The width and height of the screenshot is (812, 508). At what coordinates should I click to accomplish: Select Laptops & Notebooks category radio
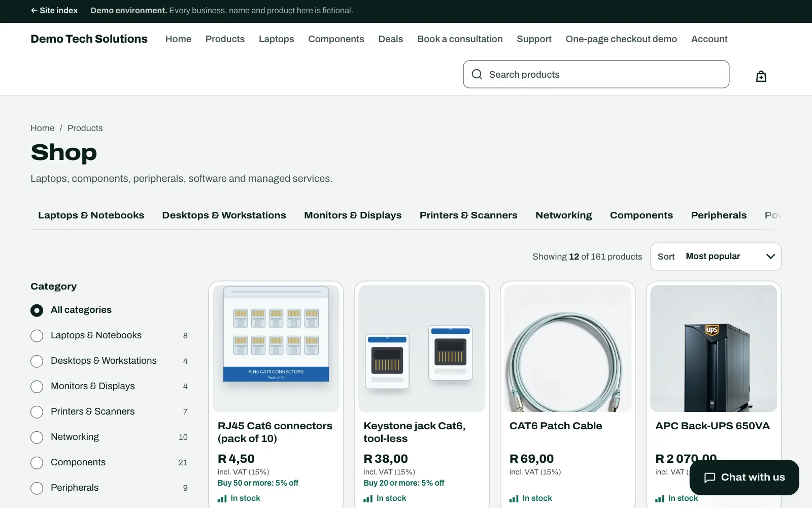click(37, 336)
